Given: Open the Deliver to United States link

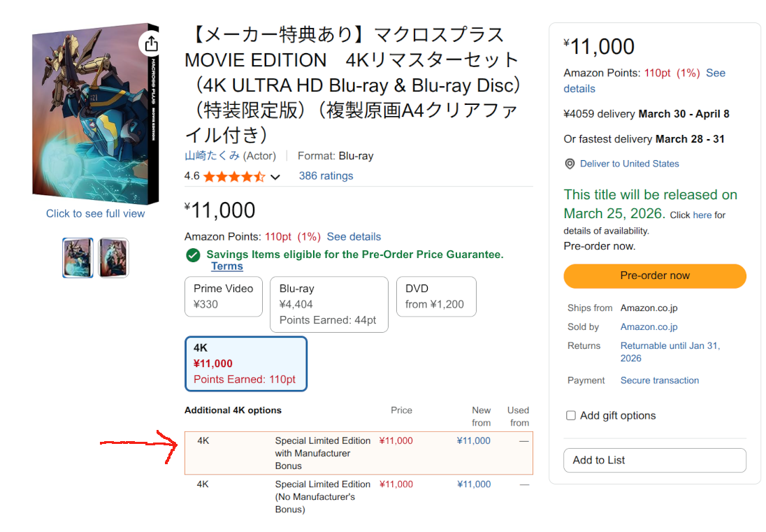Looking at the screenshot, I should point(629,164).
